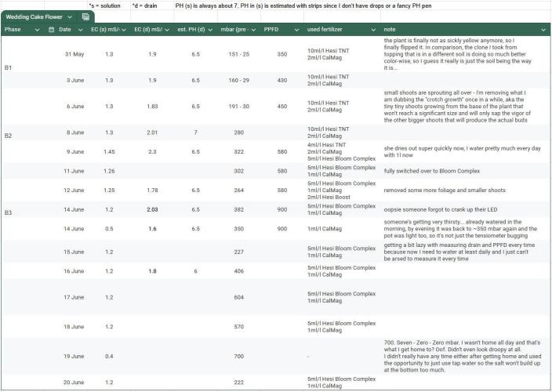Image resolution: width=552 pixels, height=392 pixels.
Task: Select the note 'fully switched over to Bloom Complex'
Action: (431, 171)
